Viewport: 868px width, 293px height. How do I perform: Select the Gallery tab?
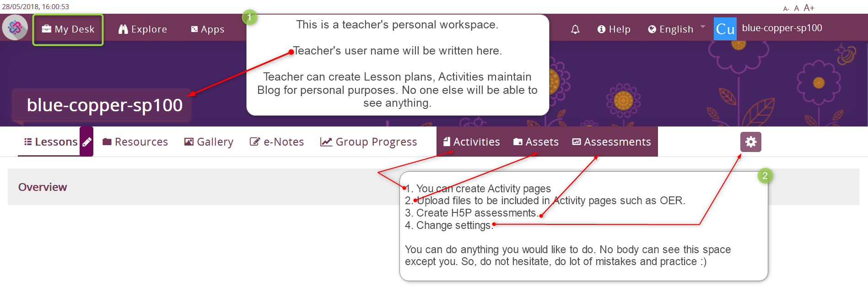209,142
